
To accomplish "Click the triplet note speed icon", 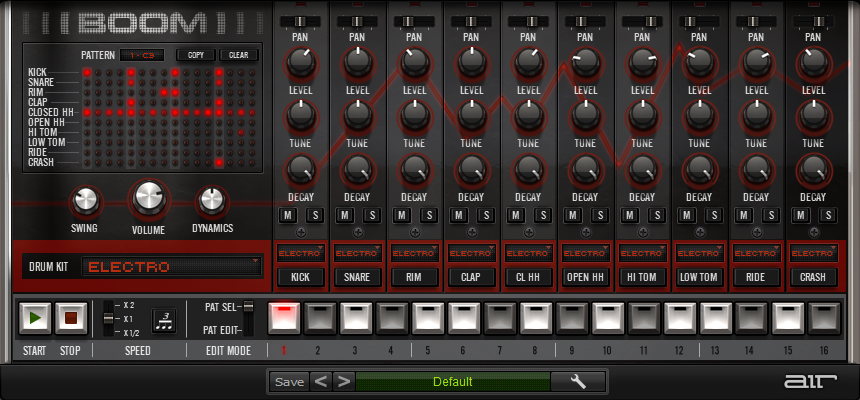I will [163, 319].
